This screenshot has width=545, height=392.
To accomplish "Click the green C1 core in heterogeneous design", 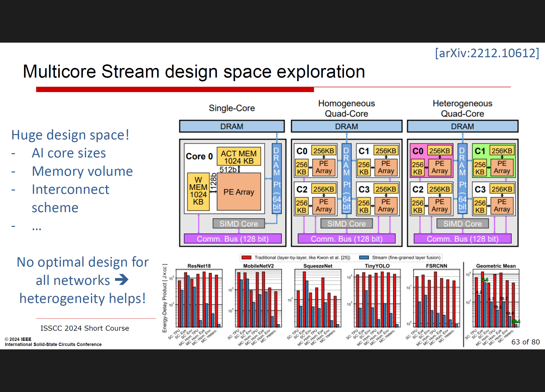I will click(480, 151).
